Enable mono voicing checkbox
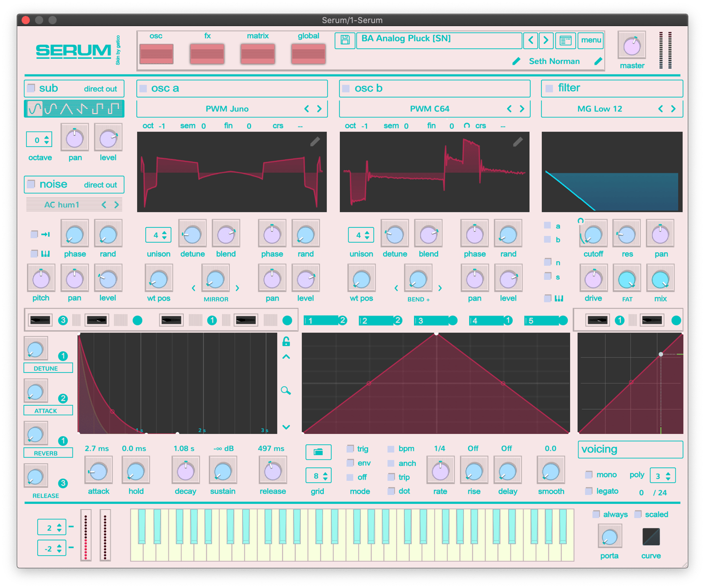Viewport: 705px width, 588px height. [589, 475]
